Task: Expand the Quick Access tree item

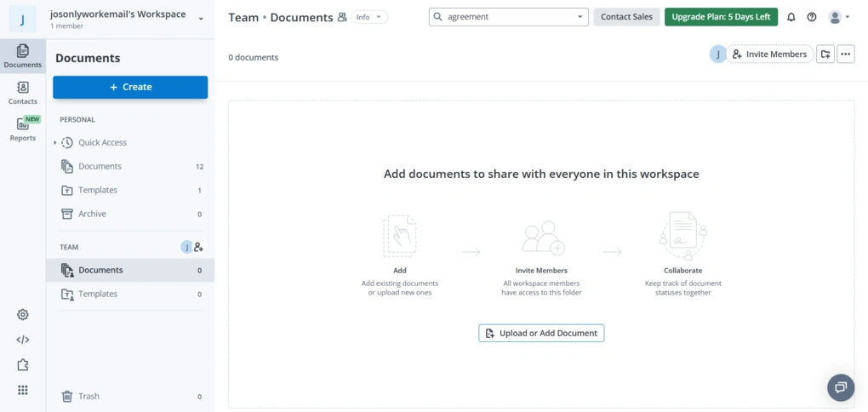Action: (x=55, y=143)
